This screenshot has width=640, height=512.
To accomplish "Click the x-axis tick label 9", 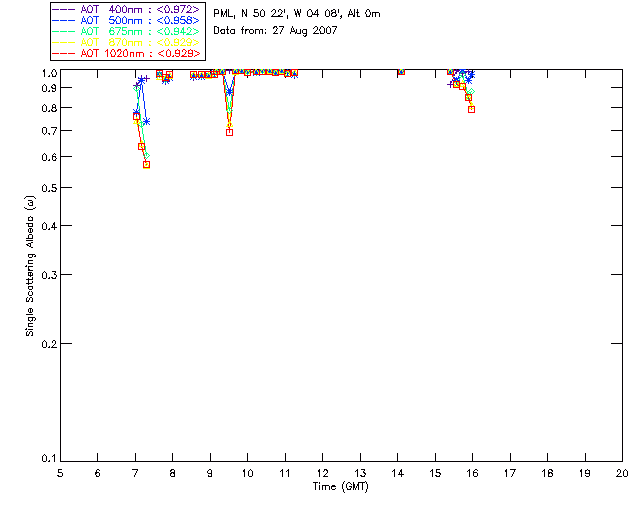I will 210,473.
